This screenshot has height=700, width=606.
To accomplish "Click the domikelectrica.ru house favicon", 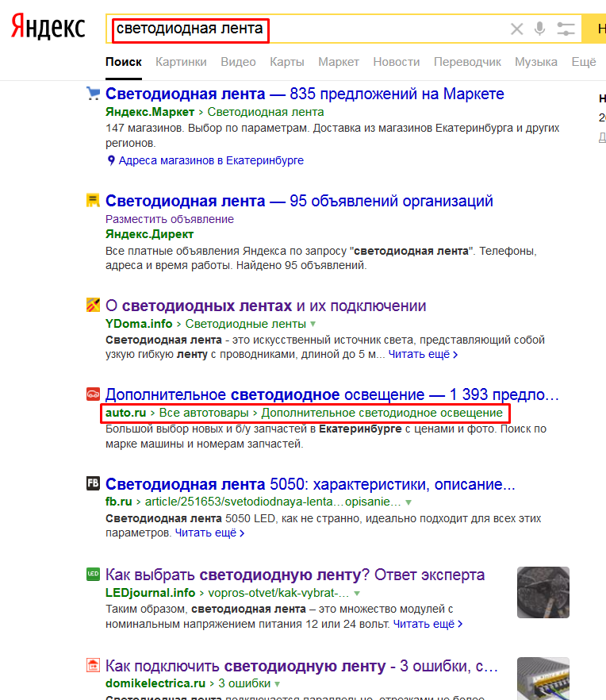I will click(93, 665).
